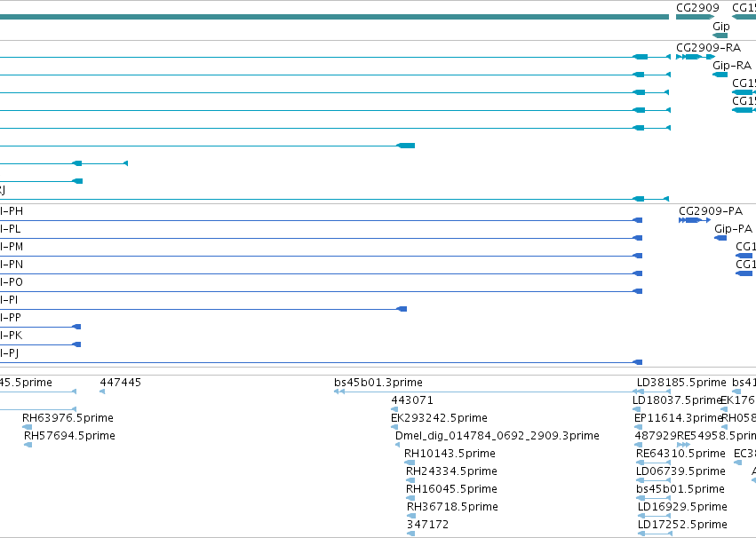
Task: Select the EK293242.5prime EST label
Action: (439, 418)
